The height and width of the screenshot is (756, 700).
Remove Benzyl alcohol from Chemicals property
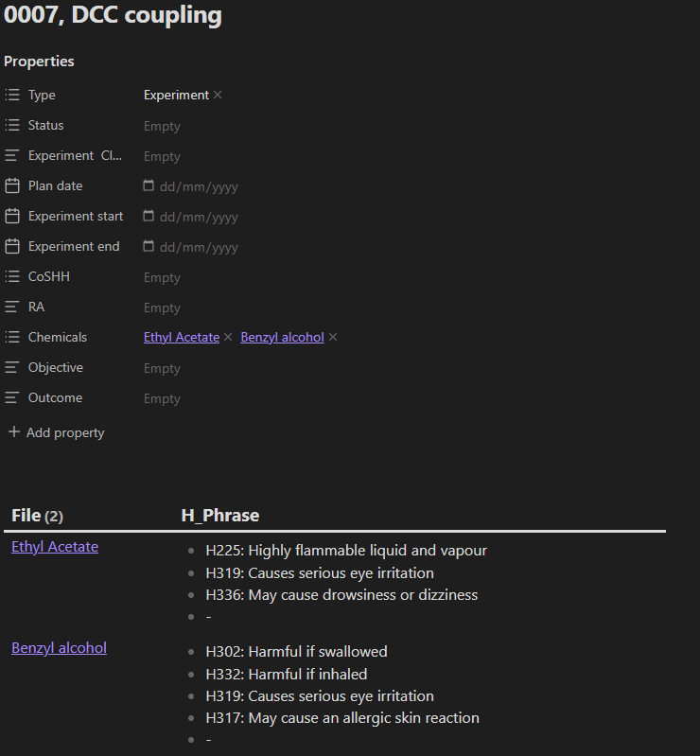click(x=333, y=338)
